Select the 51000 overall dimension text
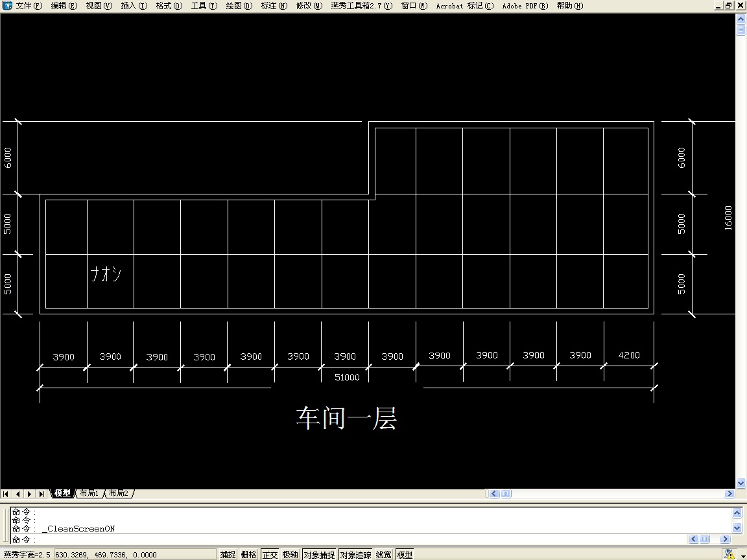747x560 pixels. pyautogui.click(x=347, y=377)
